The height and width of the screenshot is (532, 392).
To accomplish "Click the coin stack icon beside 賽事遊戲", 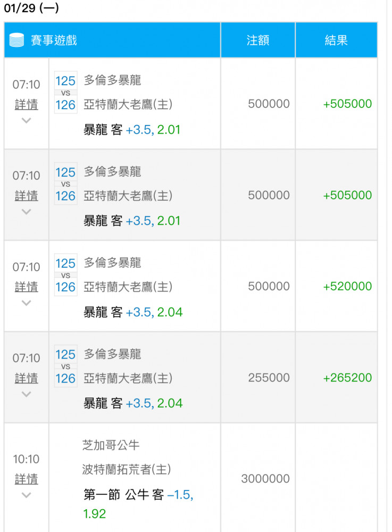I will click(16, 40).
